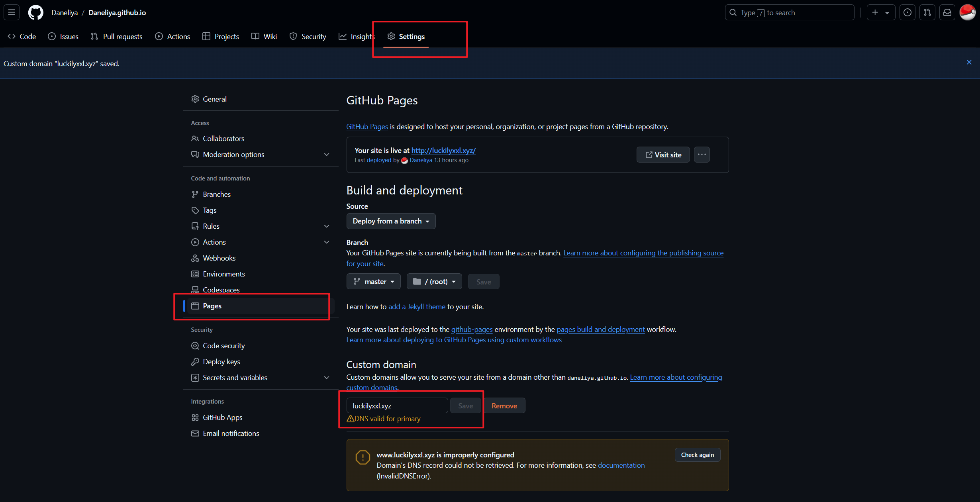Viewport: 980px width, 502px height.
Task: Open Email notifications settings
Action: 261,433
